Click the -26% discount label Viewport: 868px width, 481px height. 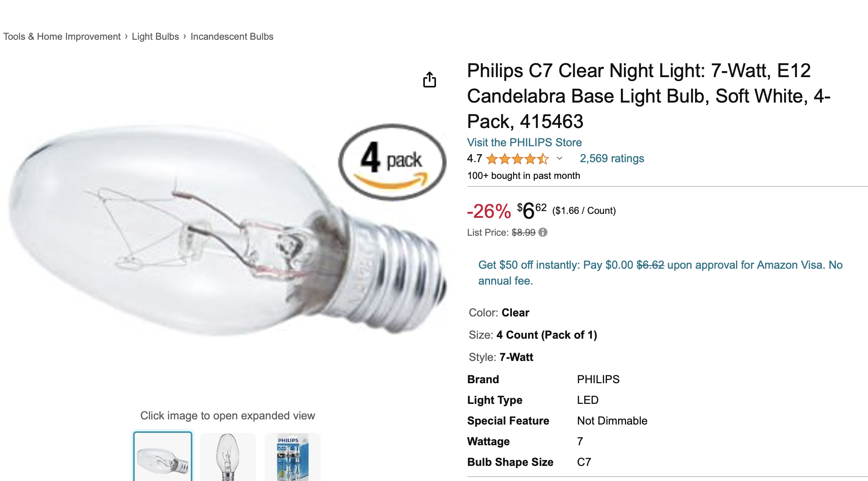[x=489, y=211]
